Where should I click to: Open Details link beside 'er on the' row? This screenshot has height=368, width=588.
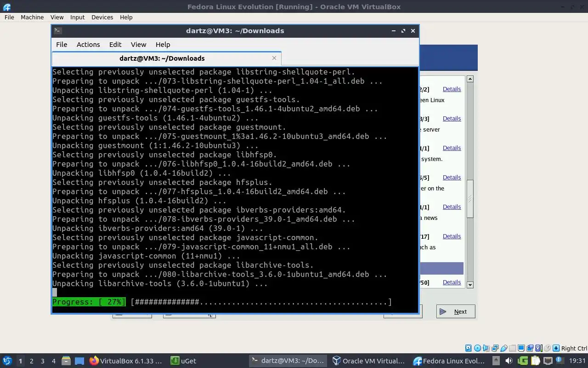point(452,178)
